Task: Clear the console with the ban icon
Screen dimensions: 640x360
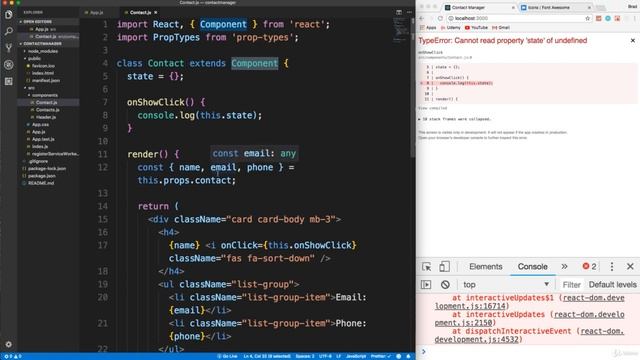Action: 445,284
